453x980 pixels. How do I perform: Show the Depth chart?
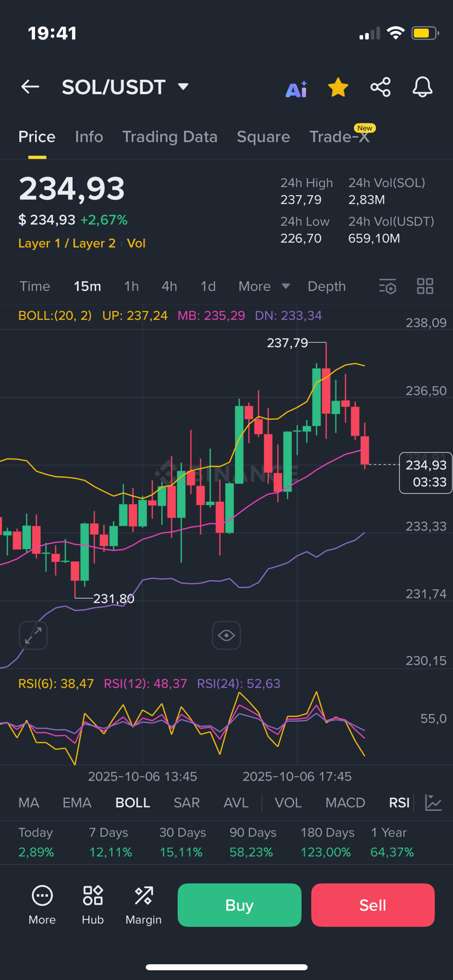[x=327, y=286]
